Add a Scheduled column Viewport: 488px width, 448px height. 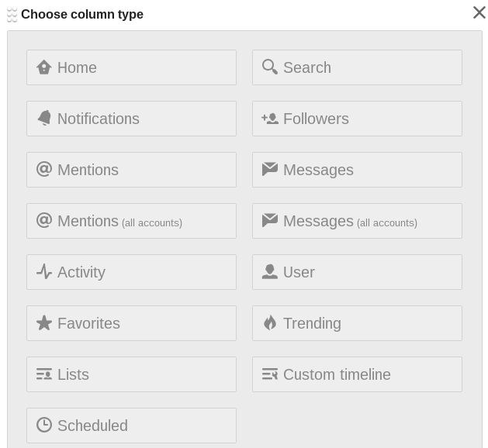(x=131, y=426)
